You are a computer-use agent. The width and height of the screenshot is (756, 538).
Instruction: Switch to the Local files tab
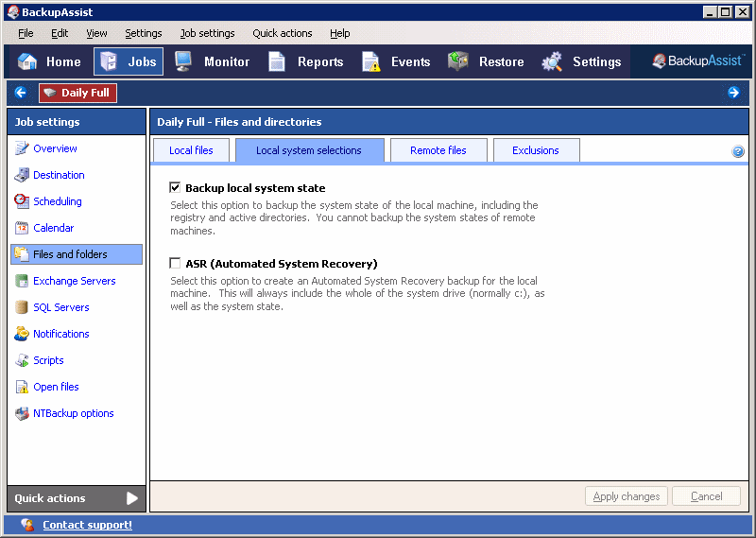point(191,150)
